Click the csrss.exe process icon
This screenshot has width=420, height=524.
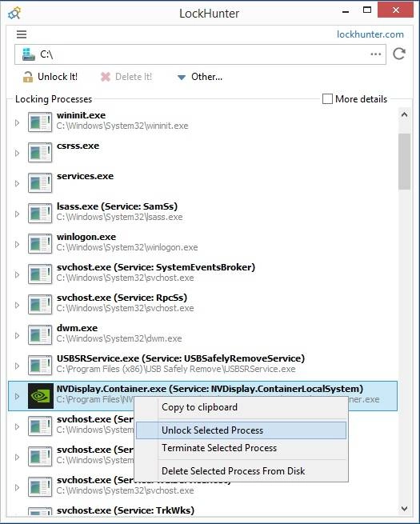[x=40, y=152]
